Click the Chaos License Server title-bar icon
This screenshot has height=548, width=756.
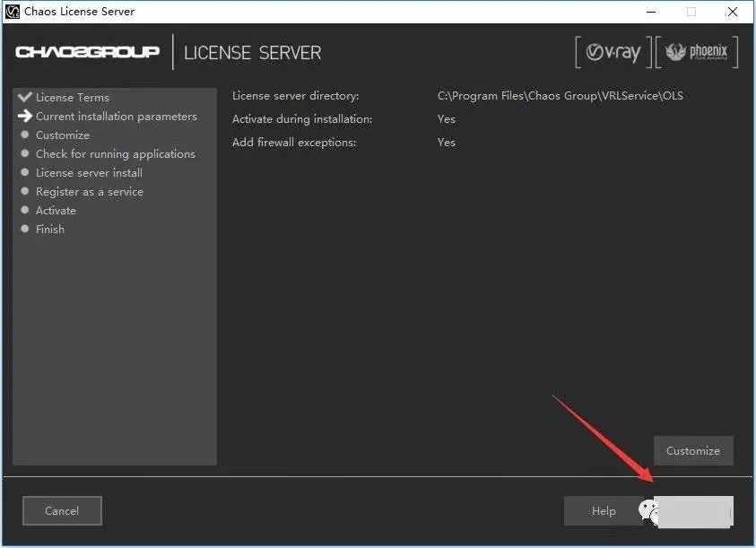pos(13,12)
